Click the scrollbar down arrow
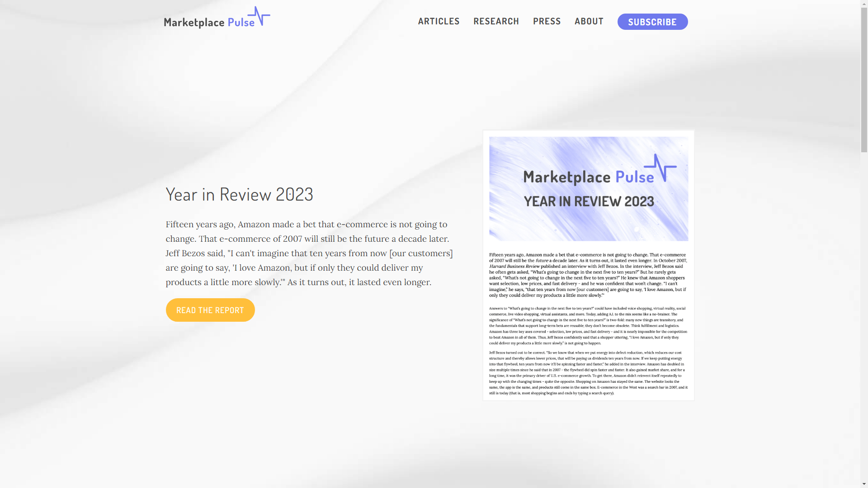This screenshot has height=488, width=868. 864,484
